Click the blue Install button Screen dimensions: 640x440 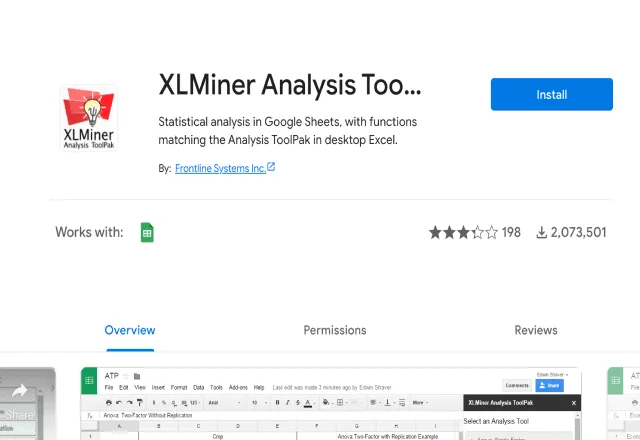coord(551,94)
